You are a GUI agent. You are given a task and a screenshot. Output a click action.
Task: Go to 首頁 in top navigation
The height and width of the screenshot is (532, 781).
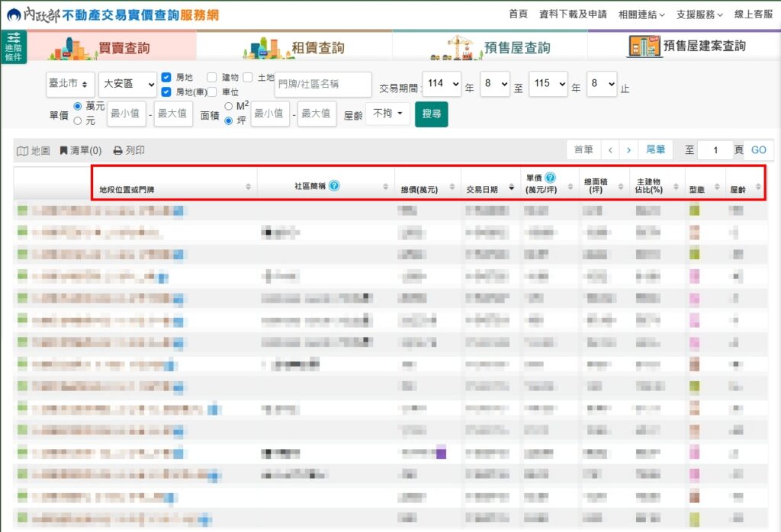click(x=518, y=14)
